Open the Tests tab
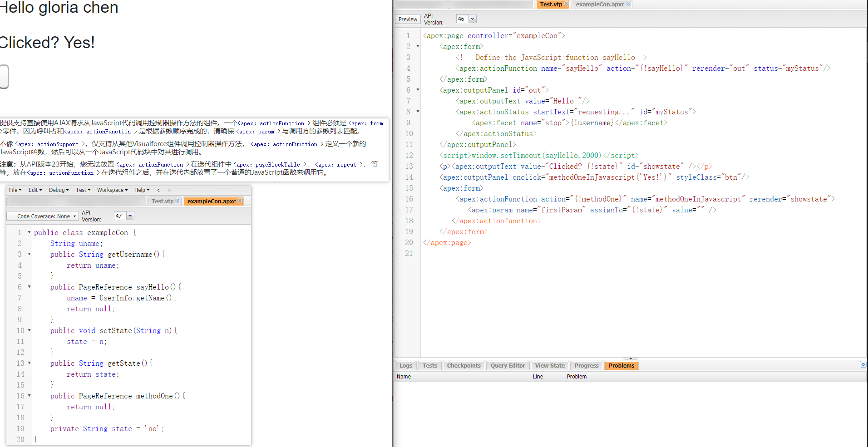The image size is (868, 447). coord(429,366)
